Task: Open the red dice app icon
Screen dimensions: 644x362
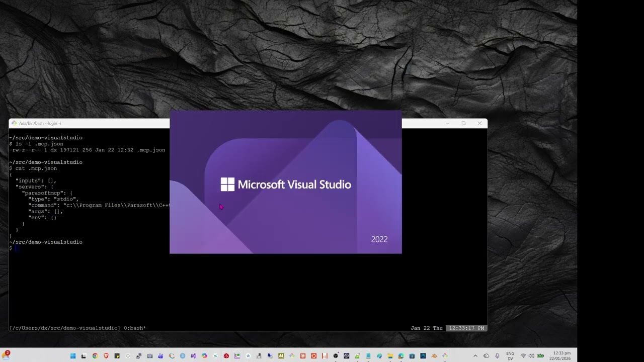Action: pos(226,356)
